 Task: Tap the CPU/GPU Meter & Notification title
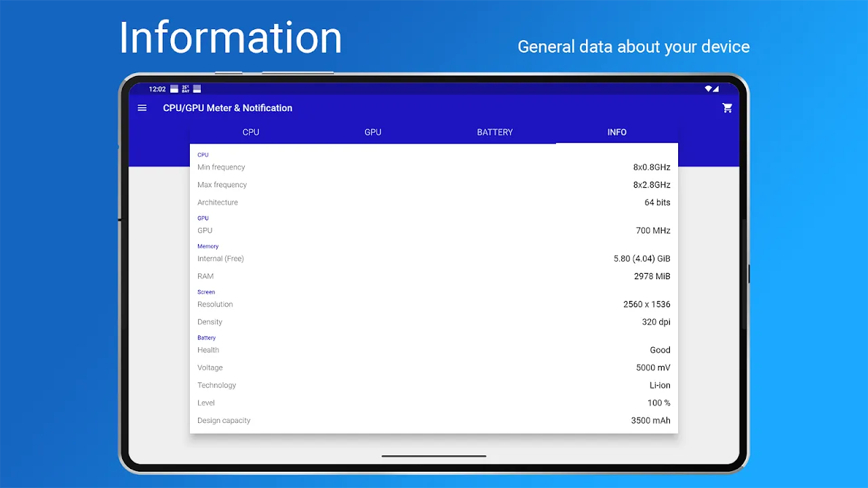pos(227,108)
